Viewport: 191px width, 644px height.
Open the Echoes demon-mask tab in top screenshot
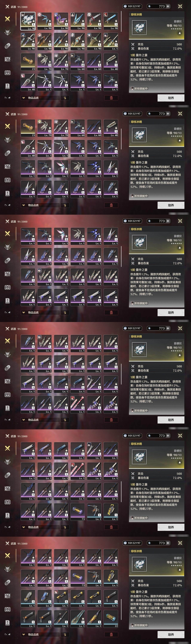pos(7,32)
